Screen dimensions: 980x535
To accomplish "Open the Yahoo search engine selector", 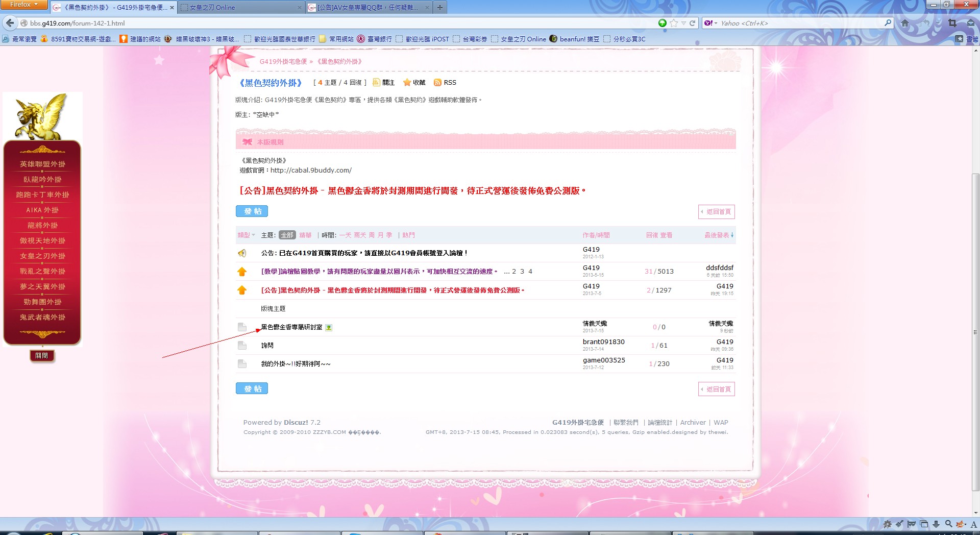I will tap(710, 23).
